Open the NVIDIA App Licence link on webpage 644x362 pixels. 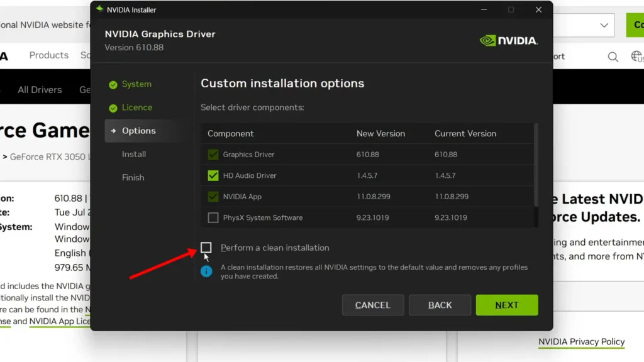click(x=60, y=321)
